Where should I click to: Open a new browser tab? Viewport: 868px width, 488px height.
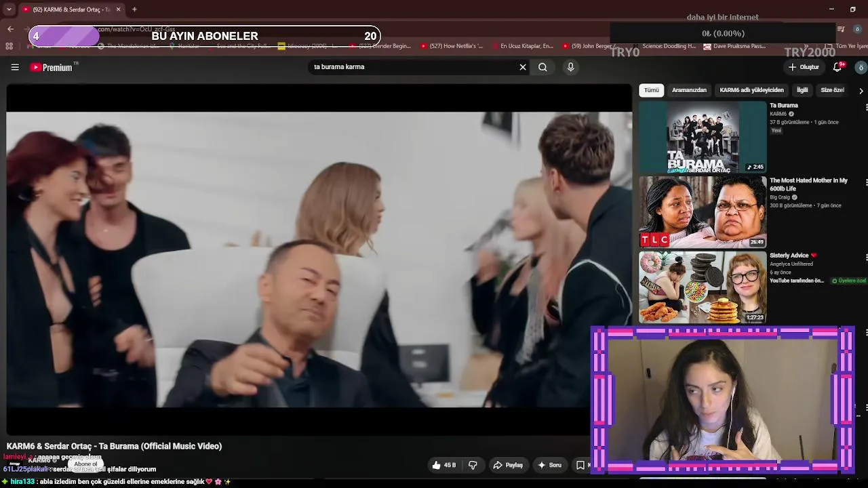tap(134, 9)
